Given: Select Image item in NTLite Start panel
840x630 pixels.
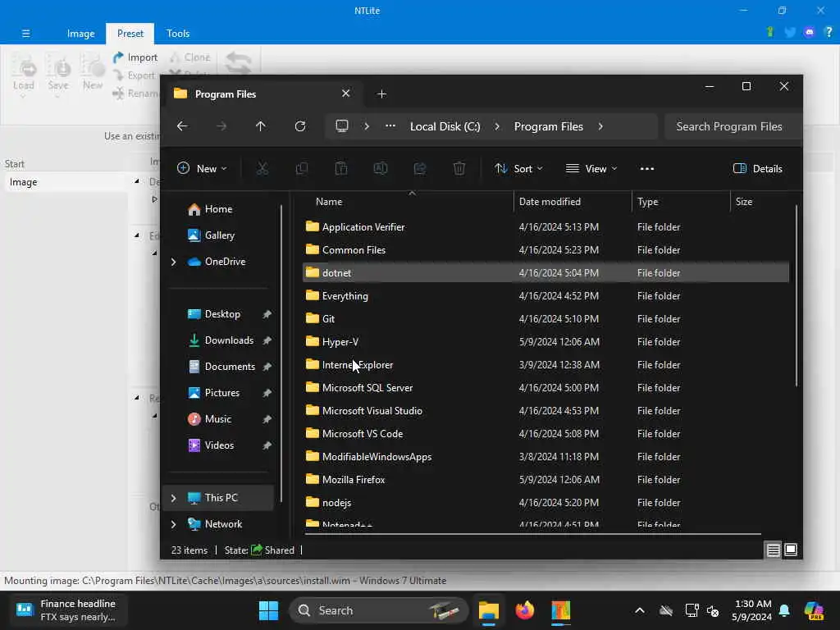Looking at the screenshot, I should point(66,182).
